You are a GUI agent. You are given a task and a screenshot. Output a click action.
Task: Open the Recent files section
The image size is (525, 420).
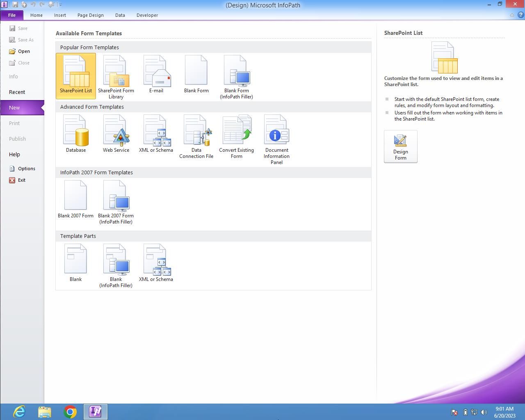pyautogui.click(x=17, y=92)
